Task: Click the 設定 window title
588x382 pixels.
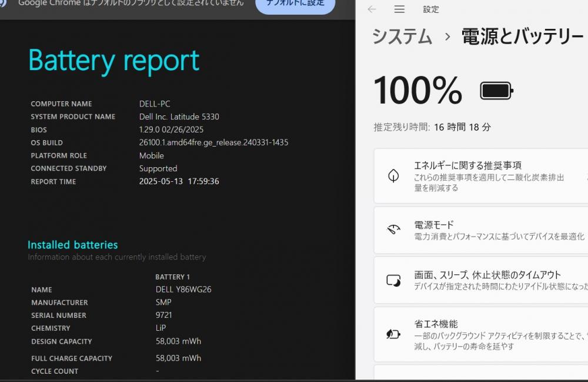Action: pos(431,9)
